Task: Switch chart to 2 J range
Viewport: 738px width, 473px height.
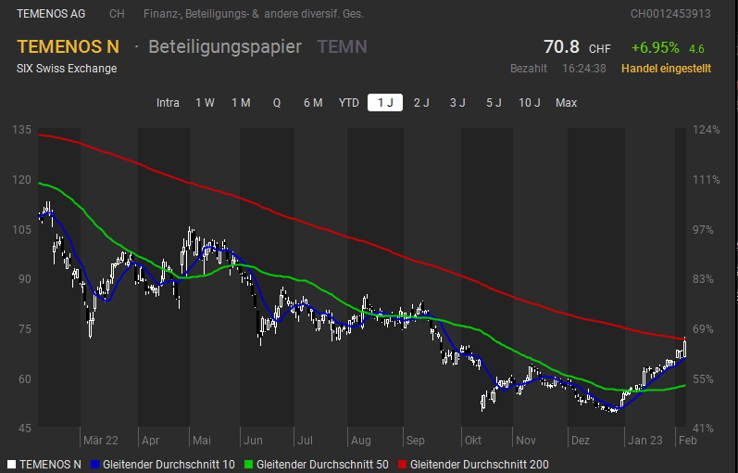Action: coord(421,103)
